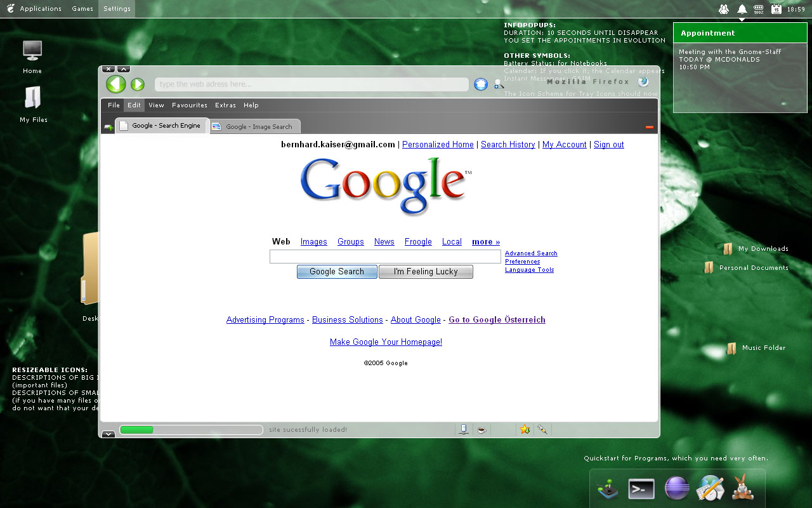This screenshot has height=508, width=812.
Task: Open Music Folder on desktop
Action: coord(756,348)
